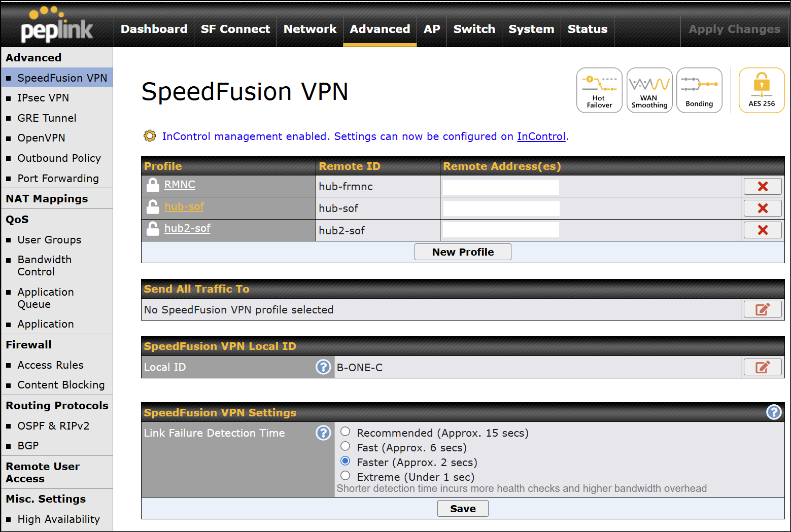Delete the hub2-sof profile with red X
Viewport: 791px width, 532px height.
[763, 230]
